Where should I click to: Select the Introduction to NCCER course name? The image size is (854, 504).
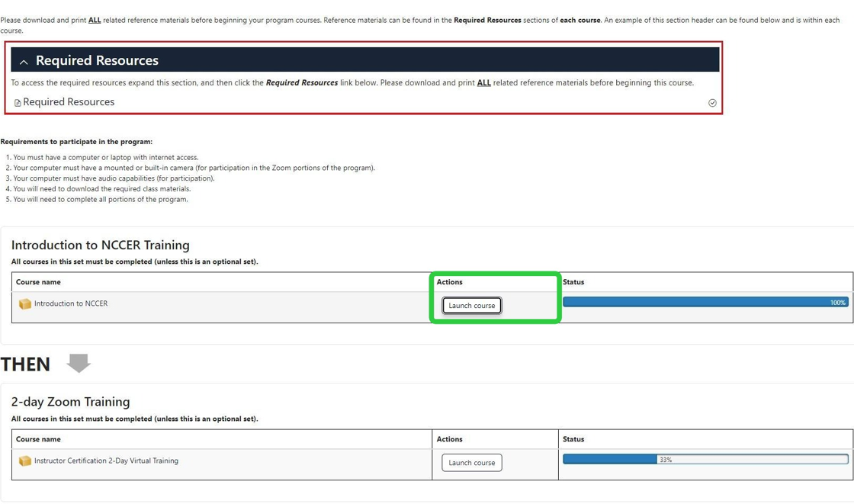click(x=69, y=303)
